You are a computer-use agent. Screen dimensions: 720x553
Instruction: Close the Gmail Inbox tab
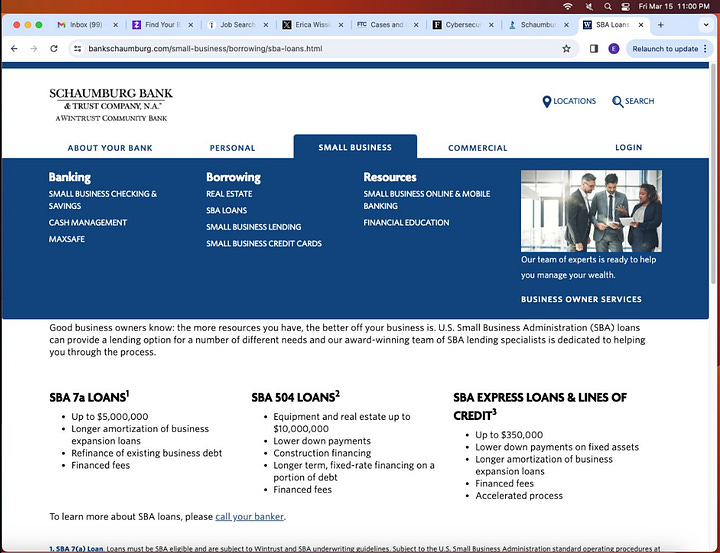(115, 25)
